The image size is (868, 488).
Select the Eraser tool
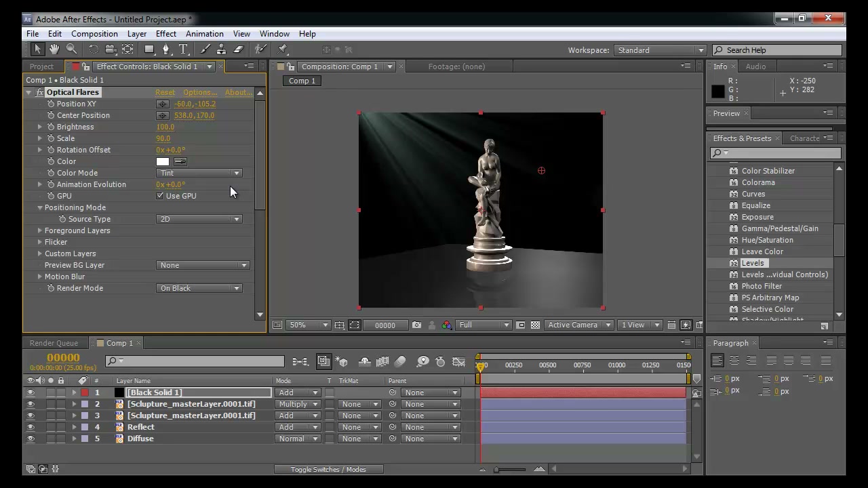pos(238,49)
